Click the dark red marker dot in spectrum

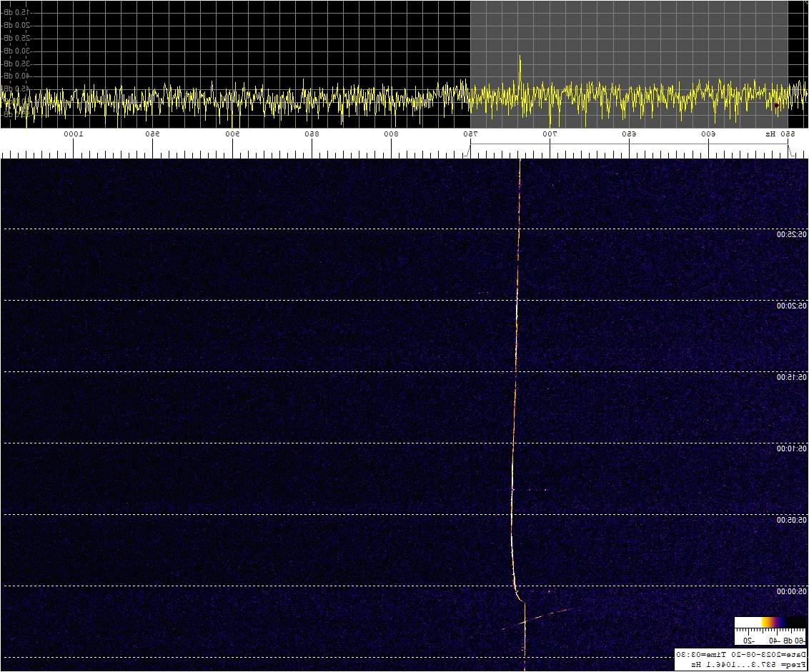[776, 105]
